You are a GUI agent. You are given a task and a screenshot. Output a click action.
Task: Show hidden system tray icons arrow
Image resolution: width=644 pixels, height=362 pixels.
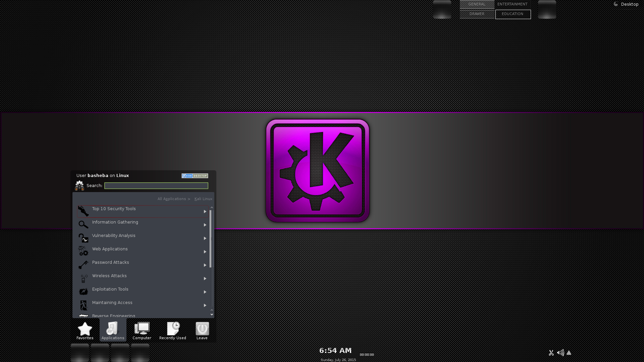point(569,353)
